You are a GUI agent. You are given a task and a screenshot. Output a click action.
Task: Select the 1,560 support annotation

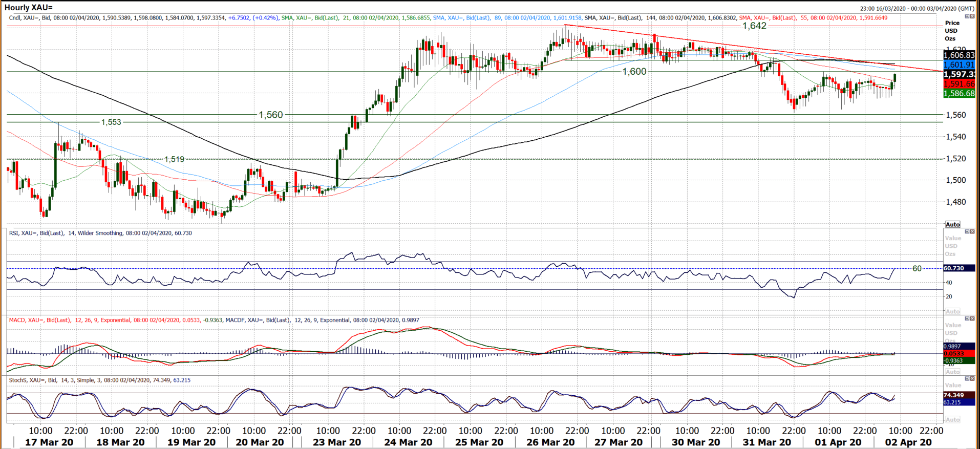[271, 115]
